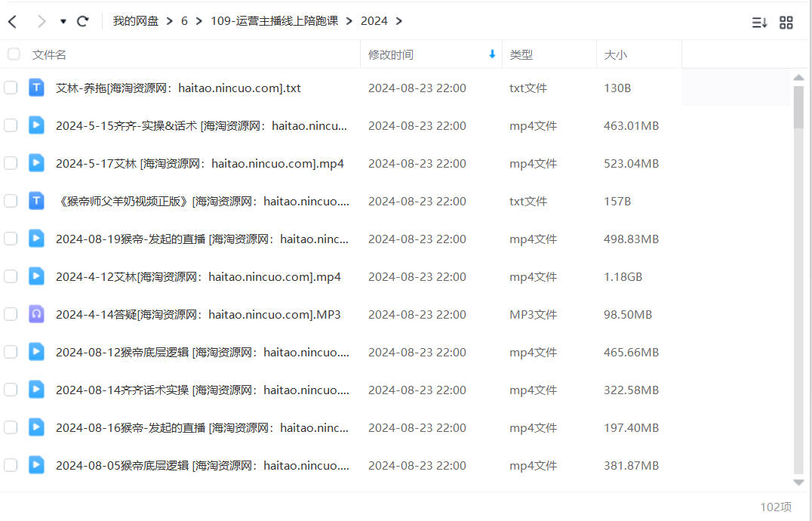Check the box for 2024-5-17艾林 mp4
Image resolution: width=812 pixels, height=521 pixels.
pos(11,163)
